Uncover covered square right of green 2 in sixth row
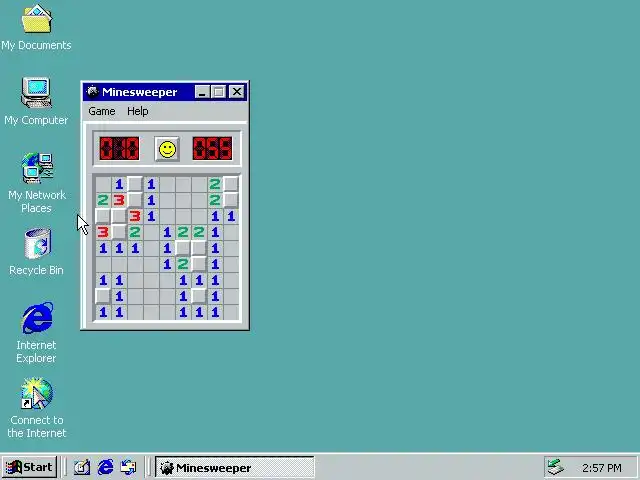This screenshot has width=640, height=480. click(x=199, y=264)
